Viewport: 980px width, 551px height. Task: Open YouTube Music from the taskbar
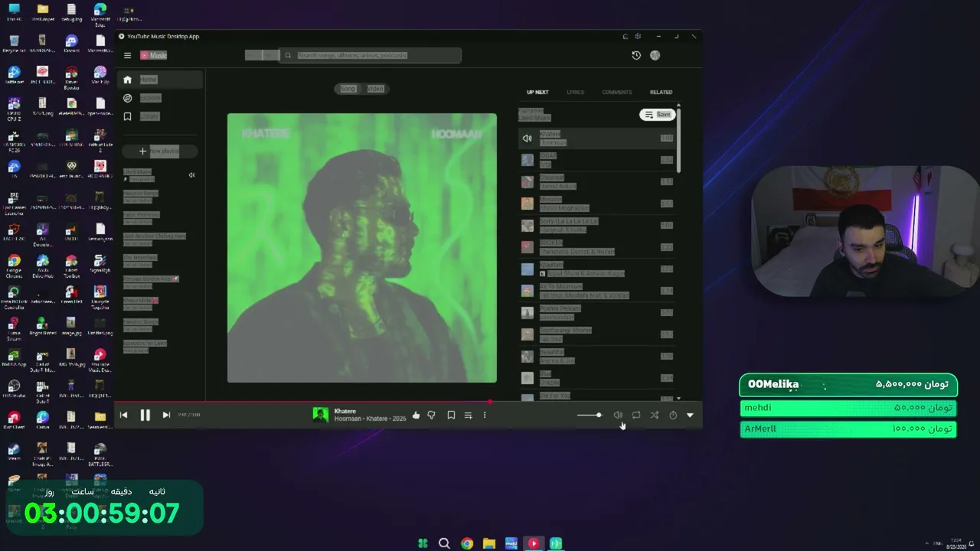(534, 543)
